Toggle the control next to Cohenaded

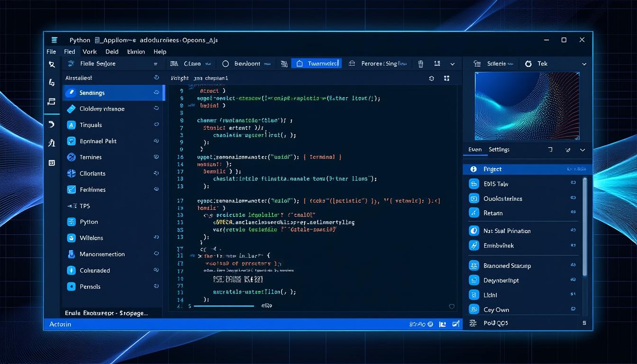coord(156,270)
